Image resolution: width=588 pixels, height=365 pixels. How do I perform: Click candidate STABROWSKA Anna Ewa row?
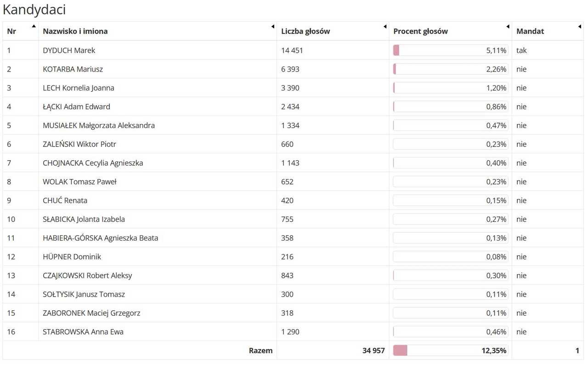click(x=293, y=331)
